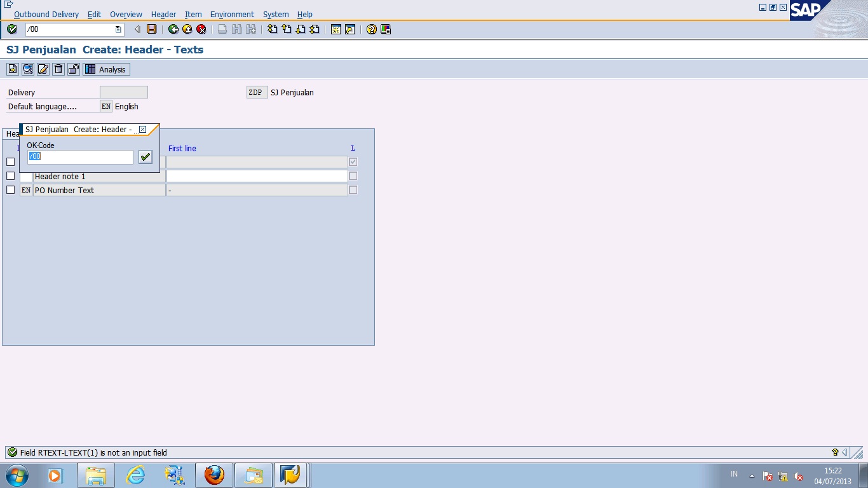The width and height of the screenshot is (868, 488).
Task: Open Customize Local Layout icon
Action: (x=386, y=29)
